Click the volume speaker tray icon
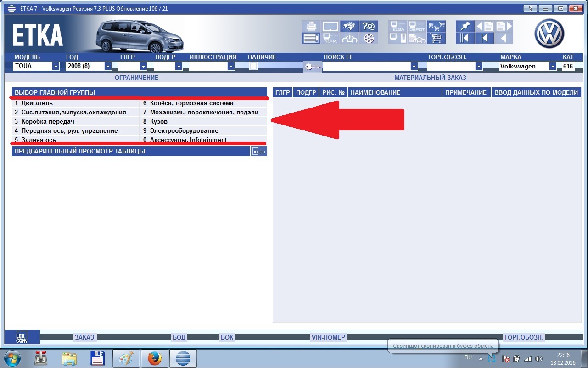This screenshot has height=368, width=588. click(x=539, y=358)
